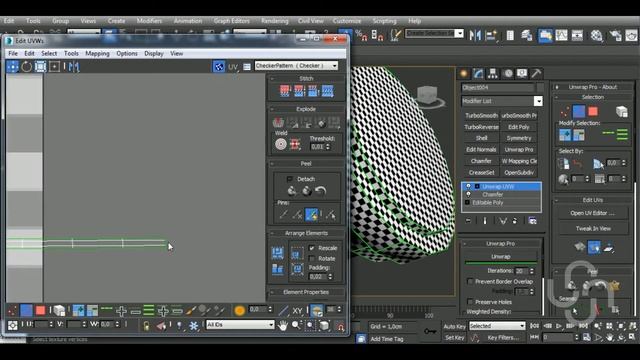Open the Hierarchy tab in command panel
Viewport: 640px width, 360px height.
pos(493,73)
